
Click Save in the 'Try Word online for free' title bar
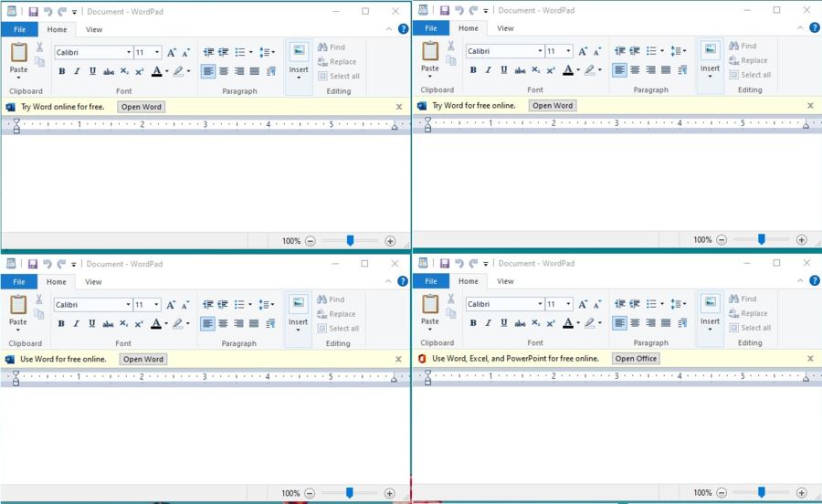pos(33,12)
